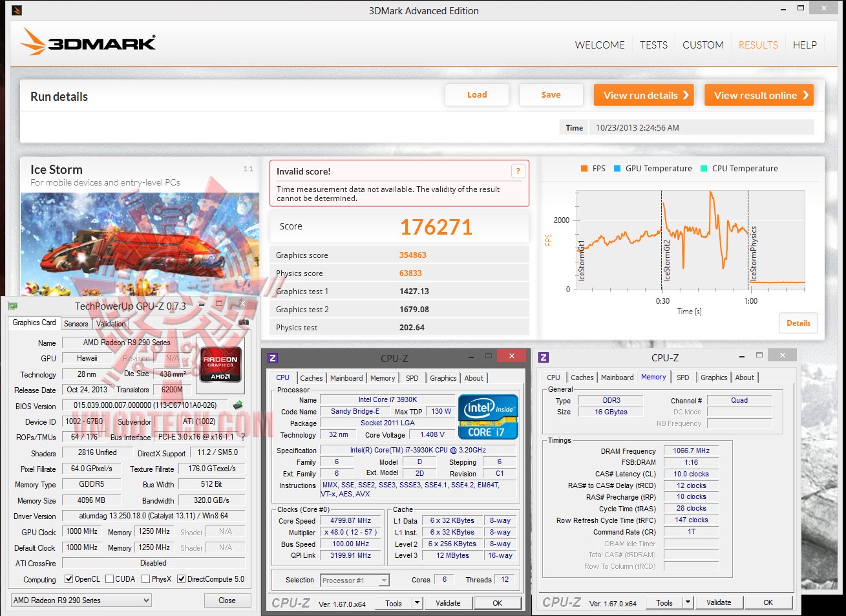
Task: Click the Tools button in the CPU-Z Memory window
Action: click(664, 602)
